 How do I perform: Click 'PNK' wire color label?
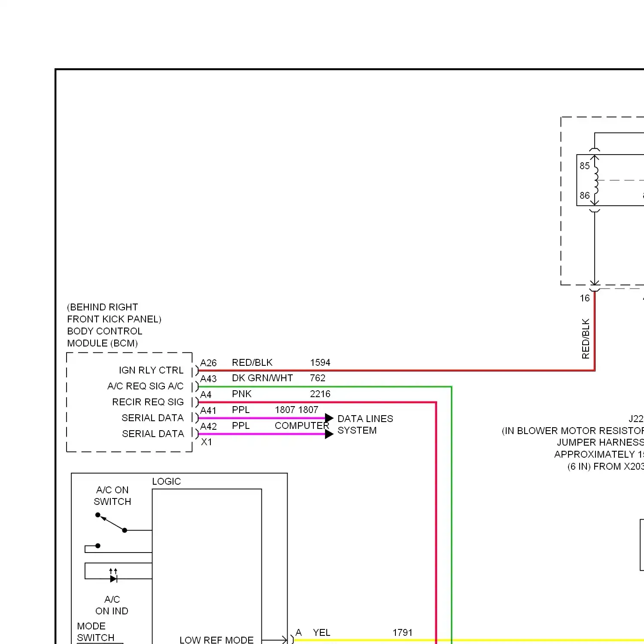pyautogui.click(x=242, y=394)
